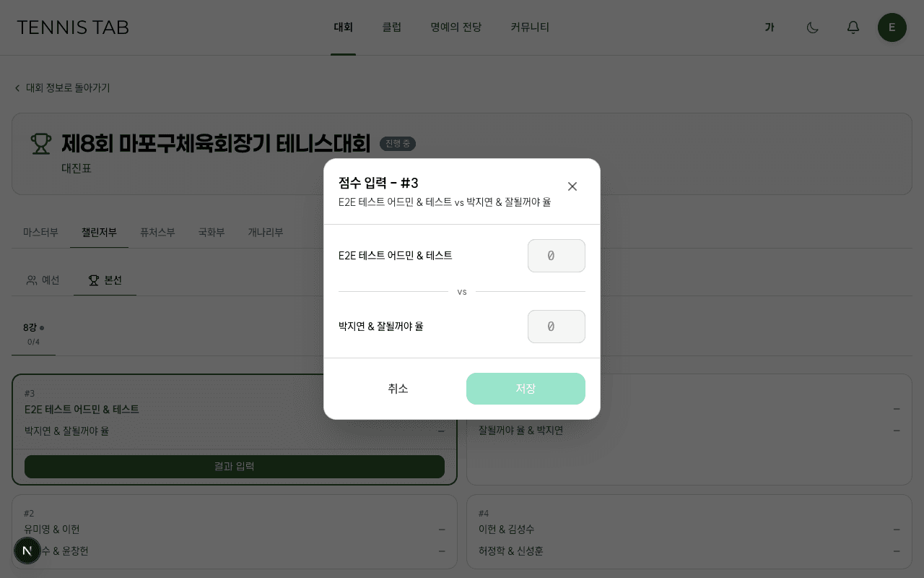
Task: Close the 점수 입력 dialog
Action: point(572,186)
